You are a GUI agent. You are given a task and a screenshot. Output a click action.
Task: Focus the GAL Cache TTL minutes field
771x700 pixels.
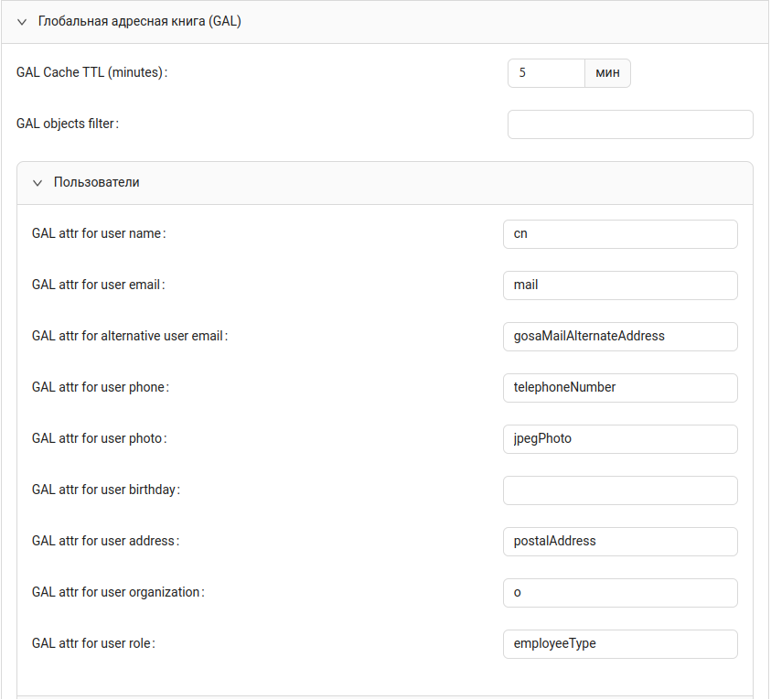[x=546, y=73]
